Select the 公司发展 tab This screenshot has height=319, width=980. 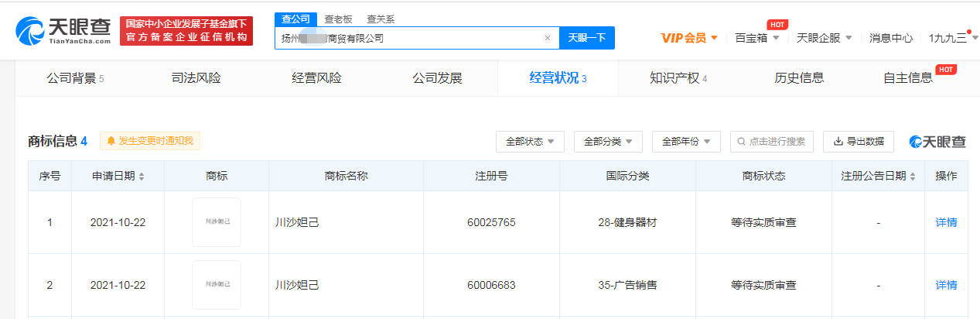tap(437, 78)
